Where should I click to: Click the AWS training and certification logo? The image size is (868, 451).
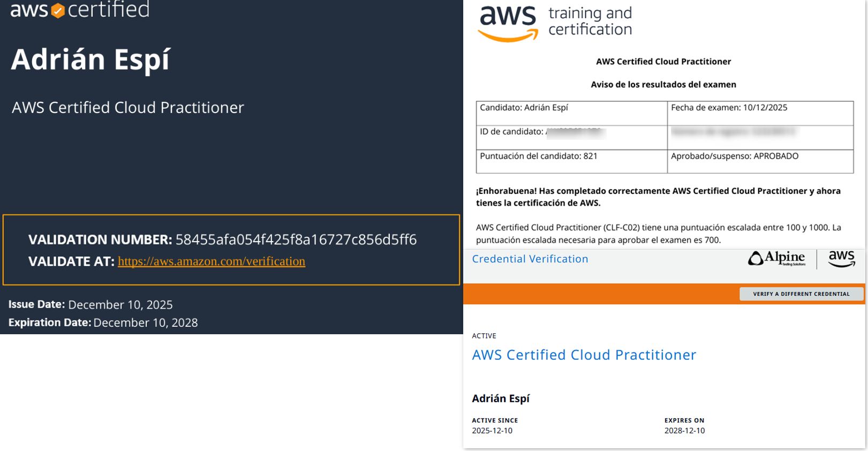555,23
